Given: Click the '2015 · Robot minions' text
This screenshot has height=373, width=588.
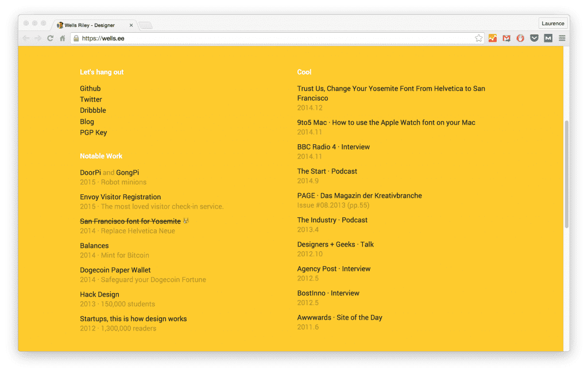Looking at the screenshot, I should 113,182.
